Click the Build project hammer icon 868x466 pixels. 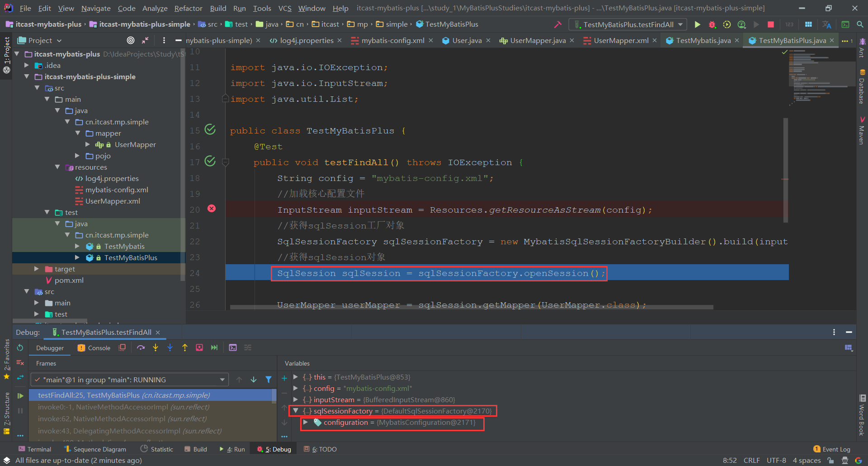558,24
